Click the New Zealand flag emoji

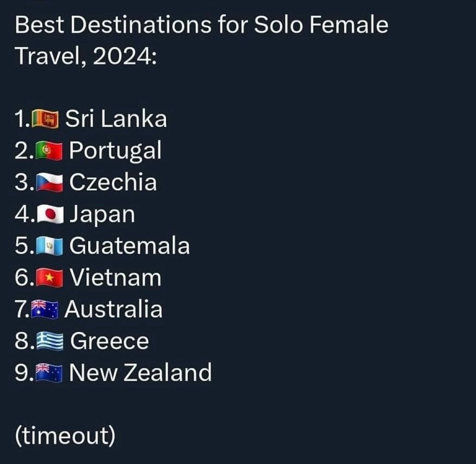pyautogui.click(x=49, y=373)
